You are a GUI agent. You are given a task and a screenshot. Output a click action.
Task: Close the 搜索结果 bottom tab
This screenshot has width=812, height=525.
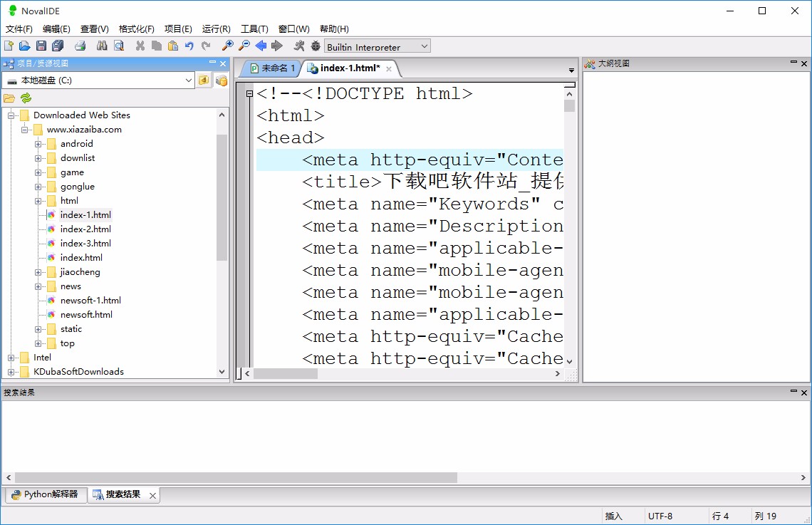click(152, 496)
